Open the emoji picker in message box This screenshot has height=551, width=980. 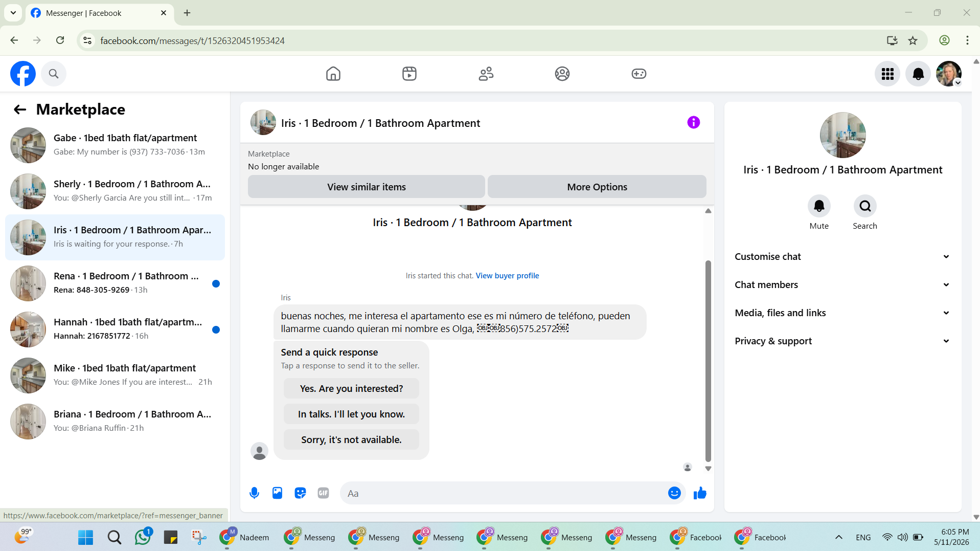click(x=674, y=493)
